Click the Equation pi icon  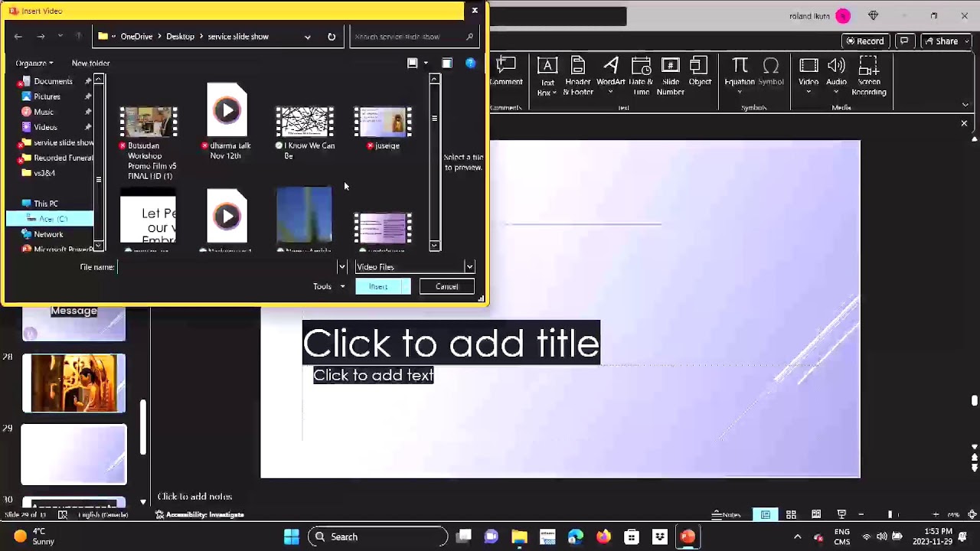point(740,66)
